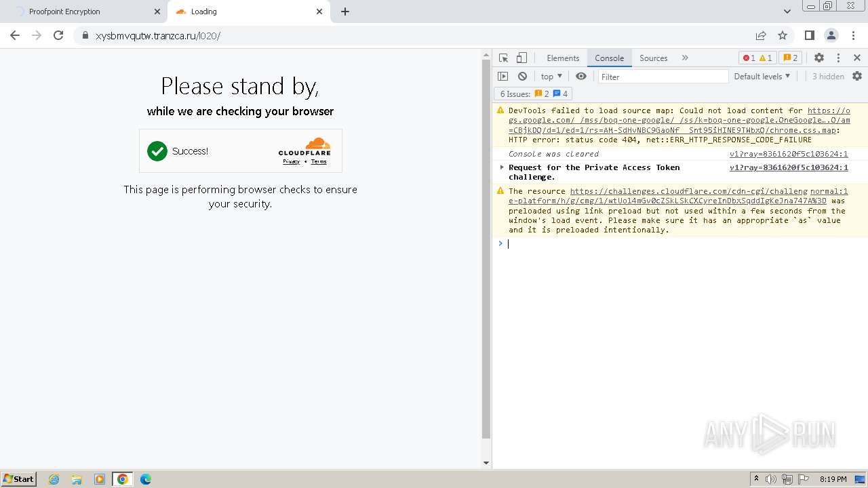This screenshot has width=868, height=488.
Task: Open issues badge showing 2
Action: coord(790,58)
